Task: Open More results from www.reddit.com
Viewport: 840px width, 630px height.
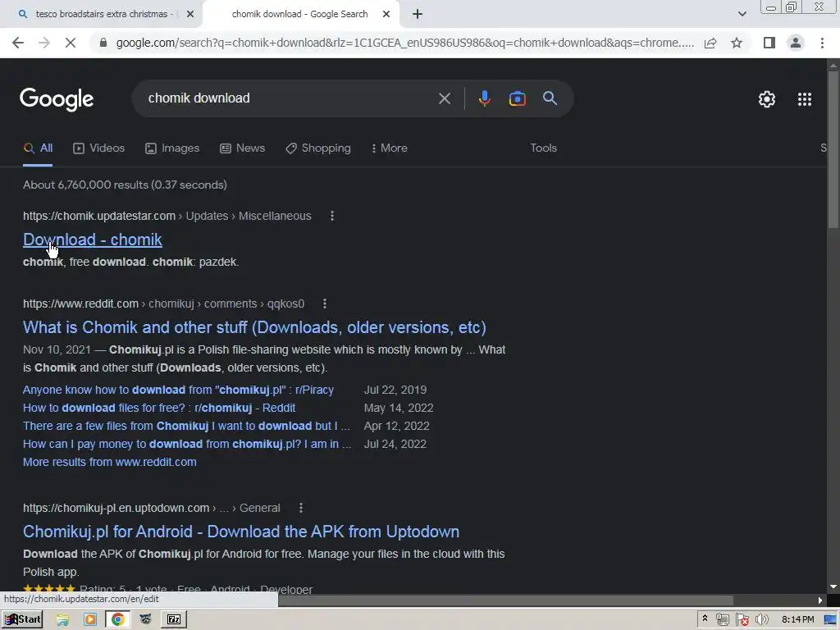Action: (x=110, y=463)
